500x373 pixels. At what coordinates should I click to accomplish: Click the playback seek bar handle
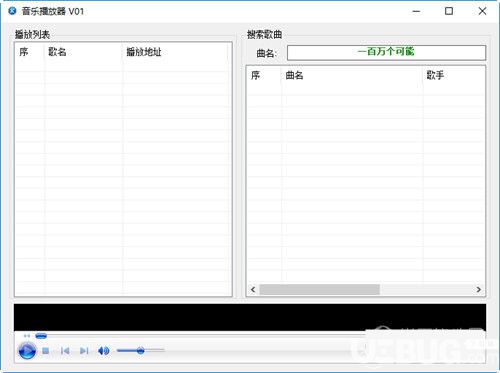point(41,336)
